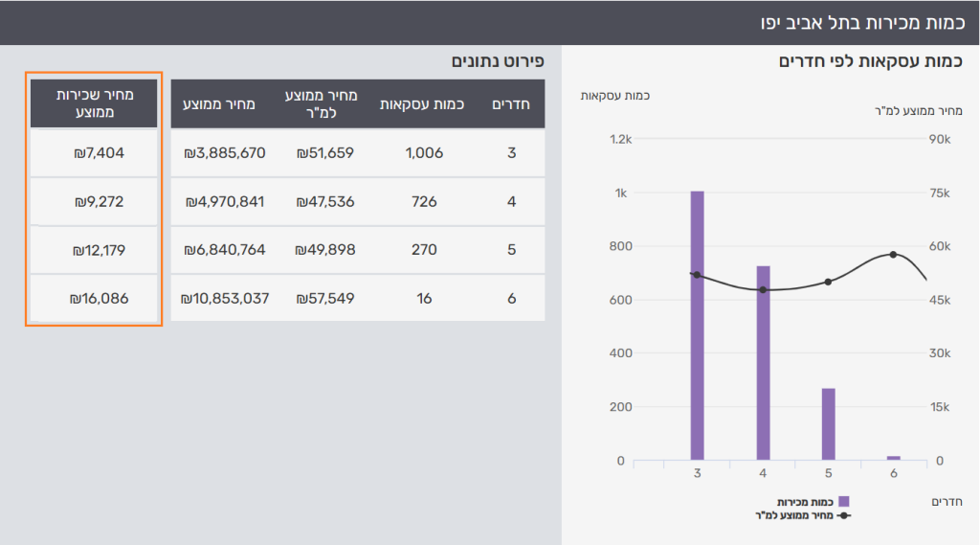Click the tiny bar for 6 rooms
The height and width of the screenshot is (545, 980).
point(894,458)
